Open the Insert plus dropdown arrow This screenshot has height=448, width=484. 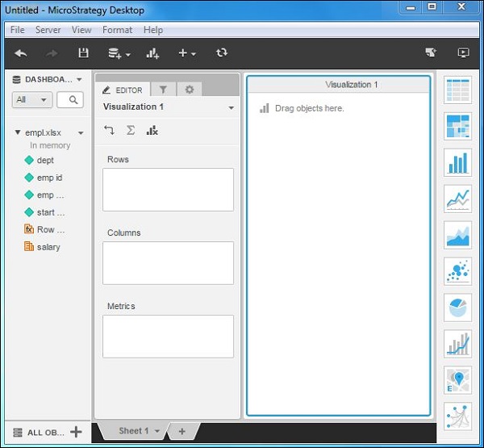coord(194,54)
